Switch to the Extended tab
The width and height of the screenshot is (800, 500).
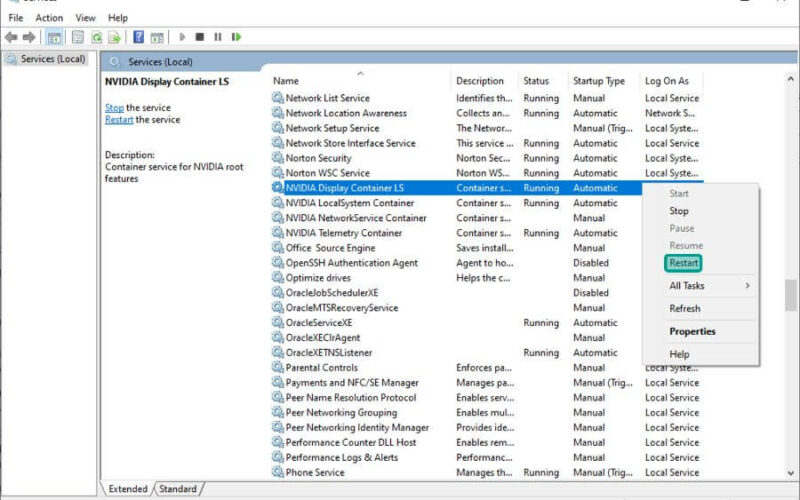pyautogui.click(x=128, y=489)
